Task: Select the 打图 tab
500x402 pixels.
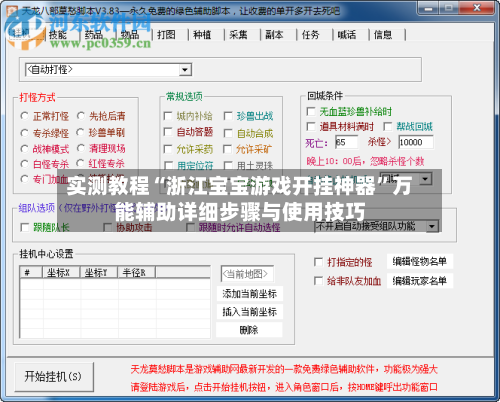Action: [166, 35]
